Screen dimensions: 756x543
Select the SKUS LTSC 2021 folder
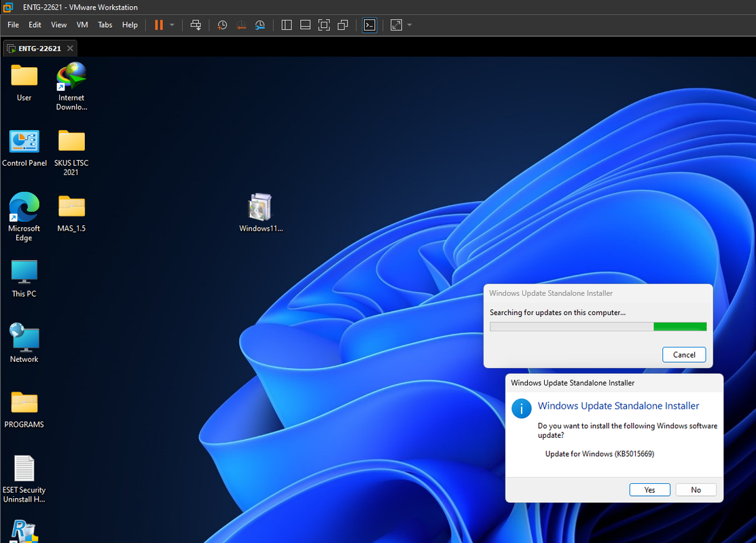[x=71, y=152]
